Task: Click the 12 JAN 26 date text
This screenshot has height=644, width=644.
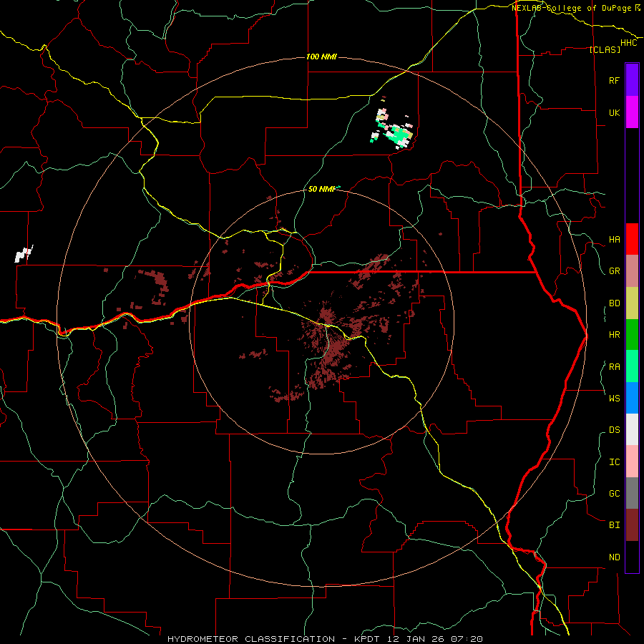Action: point(416,639)
